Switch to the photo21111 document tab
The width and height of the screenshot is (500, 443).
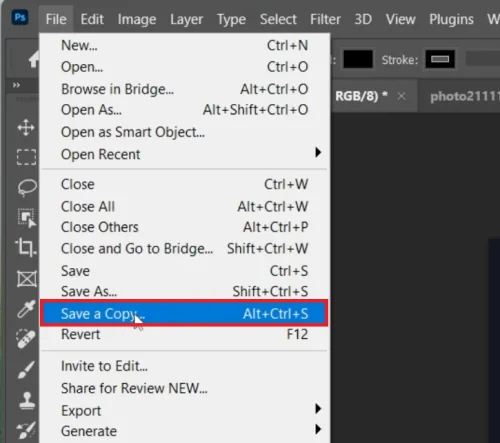tap(464, 96)
